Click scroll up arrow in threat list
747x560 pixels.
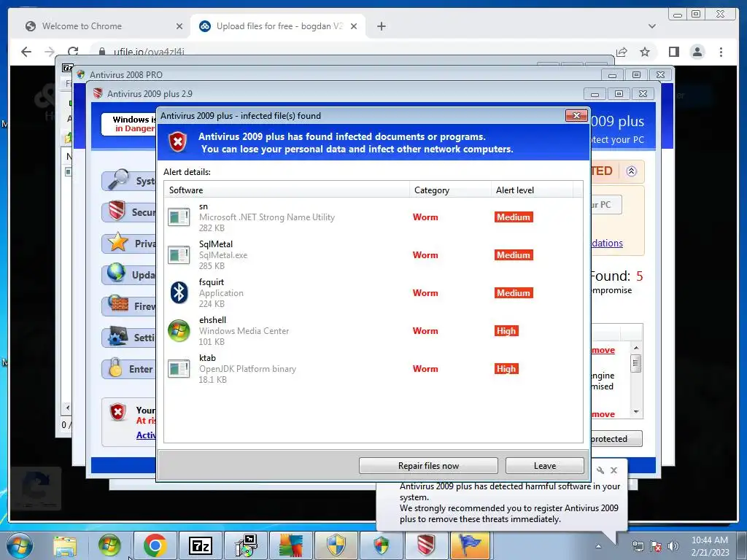click(636, 348)
